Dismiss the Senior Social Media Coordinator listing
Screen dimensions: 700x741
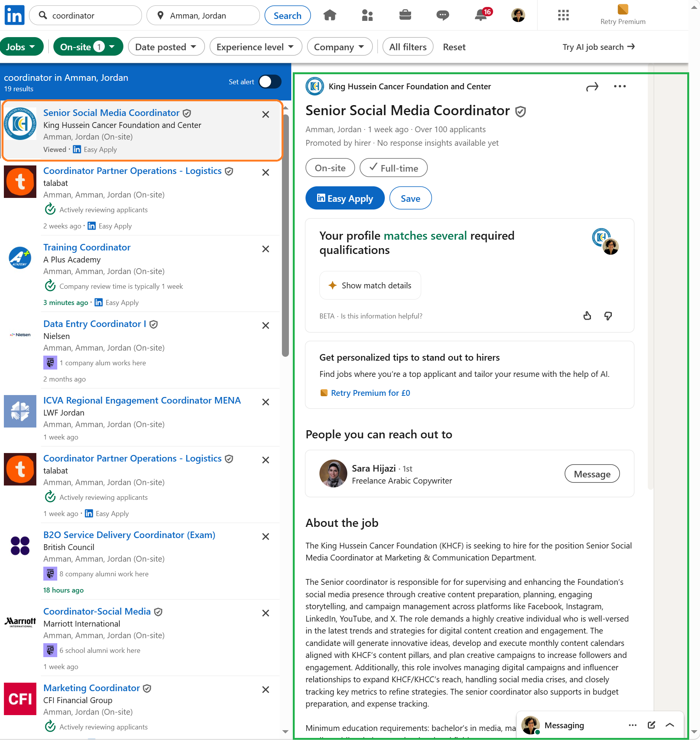[x=266, y=114]
